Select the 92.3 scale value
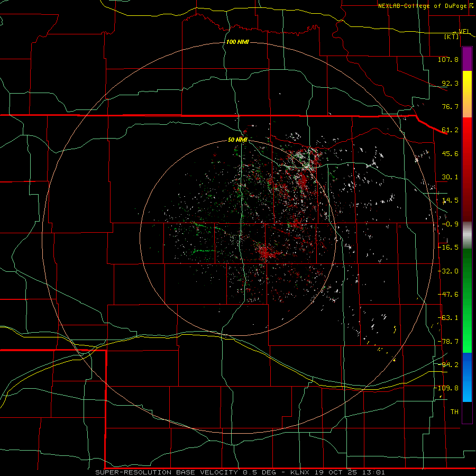 click(x=450, y=83)
